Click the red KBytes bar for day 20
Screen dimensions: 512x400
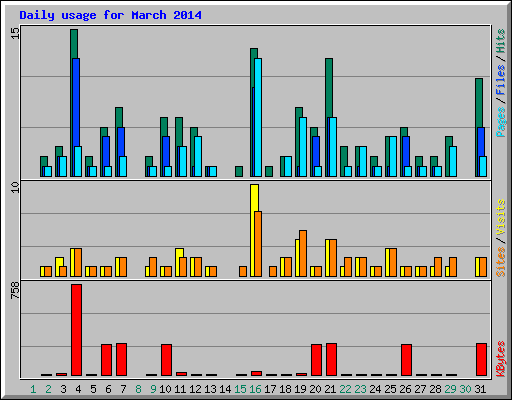(x=316, y=360)
